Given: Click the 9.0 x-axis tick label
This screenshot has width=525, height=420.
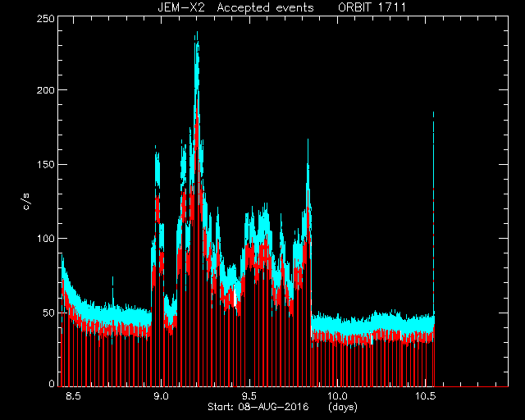Looking at the screenshot, I should click(x=161, y=396).
